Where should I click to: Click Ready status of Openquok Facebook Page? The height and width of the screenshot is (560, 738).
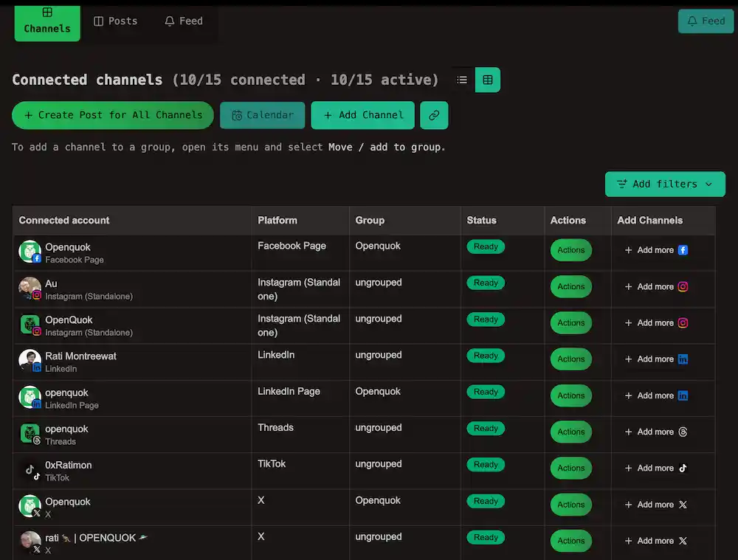pos(486,246)
